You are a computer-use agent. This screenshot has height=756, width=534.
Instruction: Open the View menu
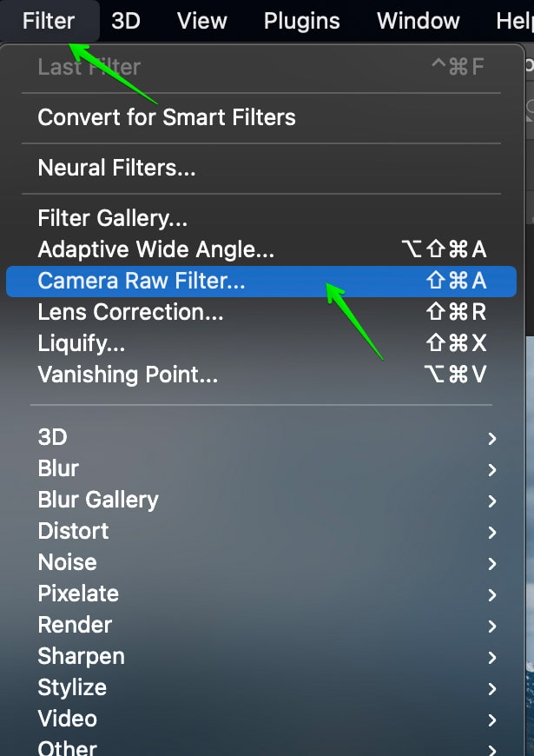pyautogui.click(x=201, y=21)
